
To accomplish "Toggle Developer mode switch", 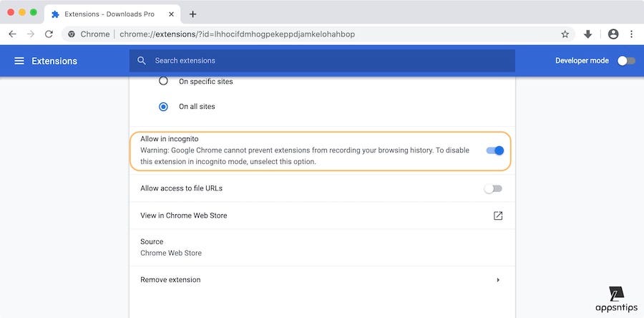I will [626, 61].
